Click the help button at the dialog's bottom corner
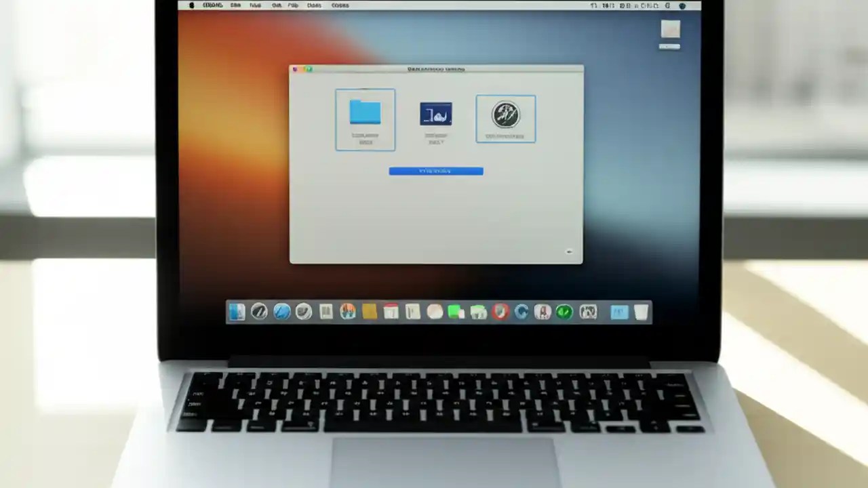The height and width of the screenshot is (488, 868). (569, 251)
